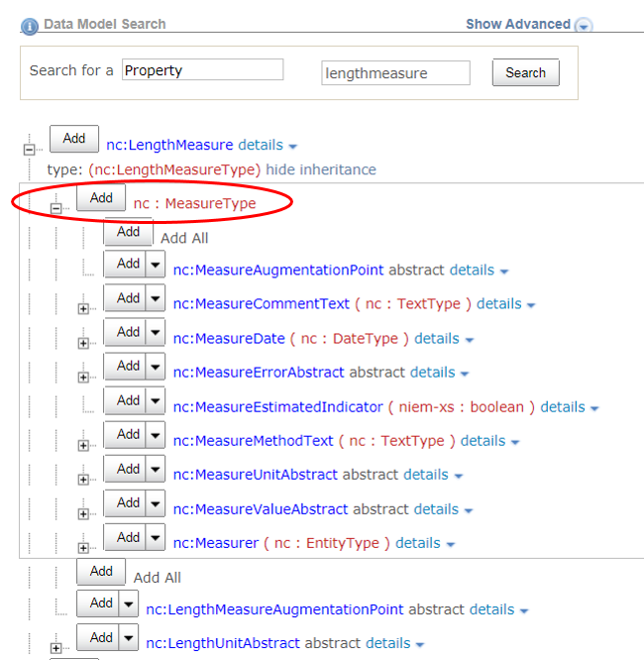The width and height of the screenshot is (644, 660).
Task: Expand the nc:Measurer tree node
Action: coord(83,548)
